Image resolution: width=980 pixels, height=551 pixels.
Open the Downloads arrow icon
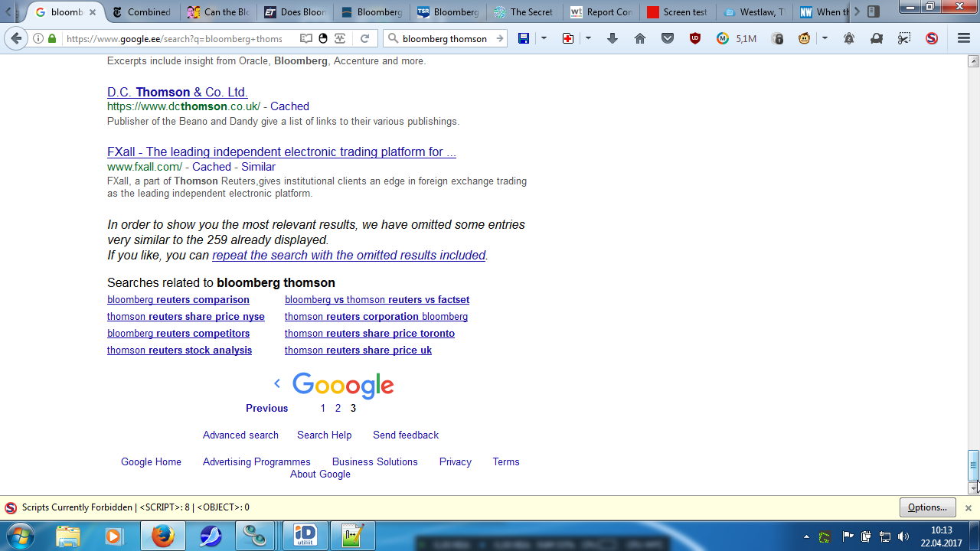pyautogui.click(x=612, y=38)
